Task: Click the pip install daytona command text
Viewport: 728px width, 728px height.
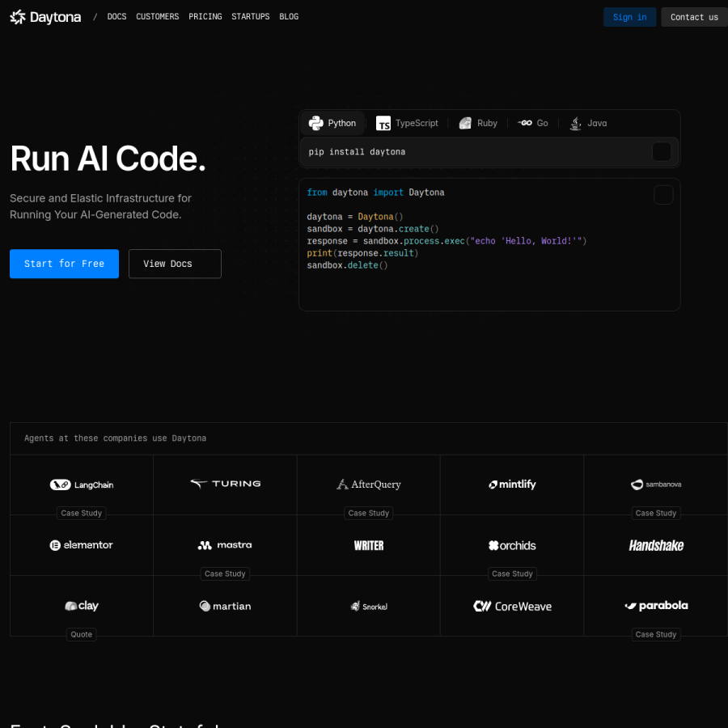Action: (357, 152)
